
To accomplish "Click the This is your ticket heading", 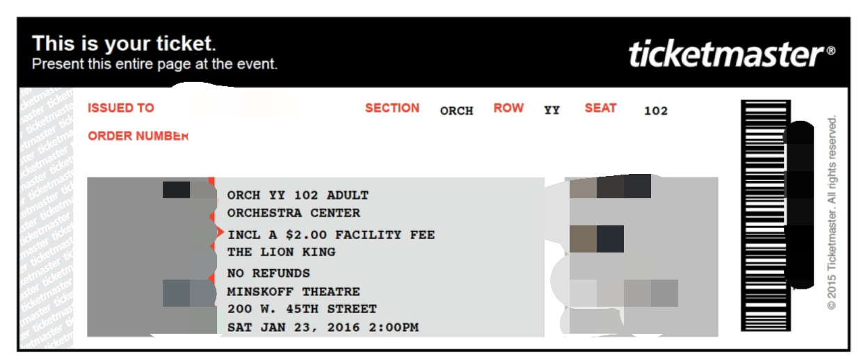I will pyautogui.click(x=124, y=44).
